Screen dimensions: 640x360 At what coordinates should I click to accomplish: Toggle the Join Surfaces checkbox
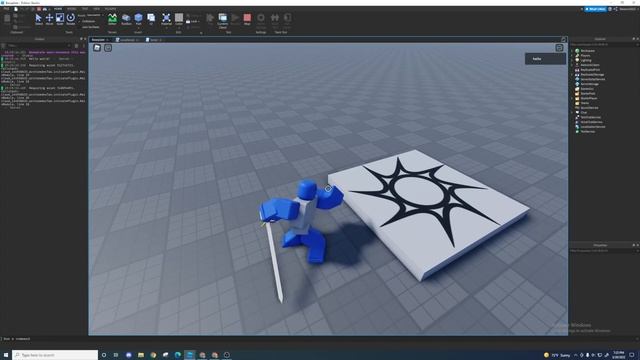80,27
